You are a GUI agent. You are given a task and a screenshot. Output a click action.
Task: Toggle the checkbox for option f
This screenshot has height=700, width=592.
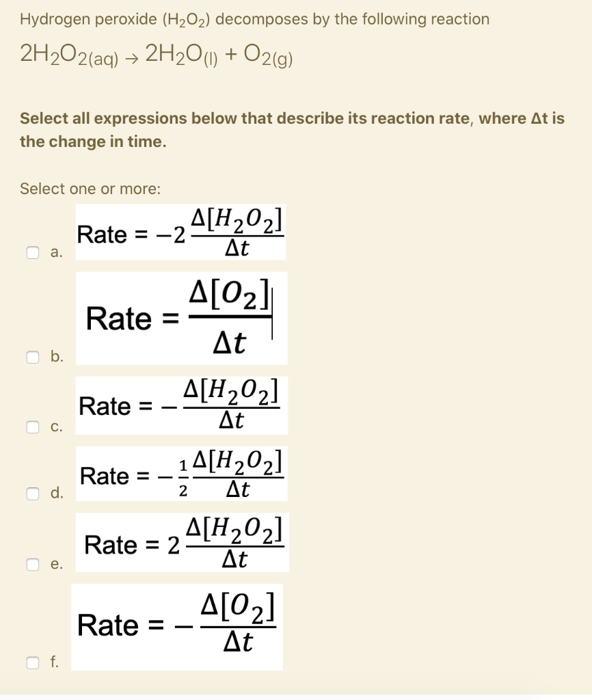(x=32, y=662)
